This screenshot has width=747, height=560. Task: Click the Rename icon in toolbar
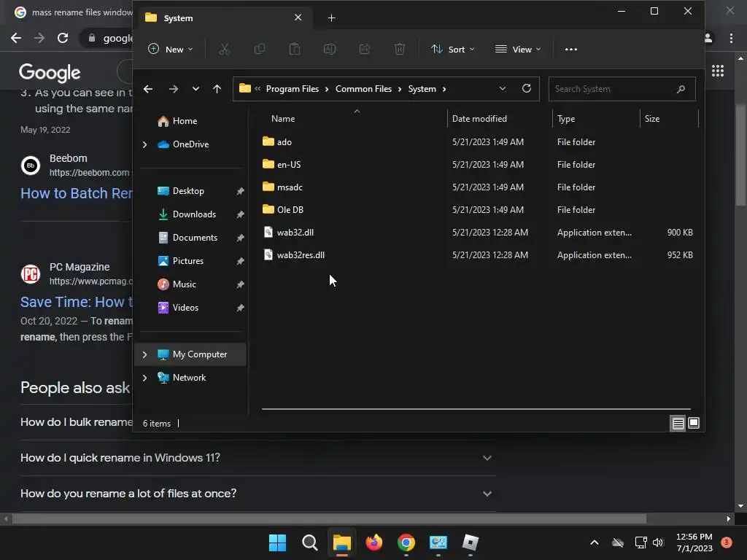click(x=330, y=49)
